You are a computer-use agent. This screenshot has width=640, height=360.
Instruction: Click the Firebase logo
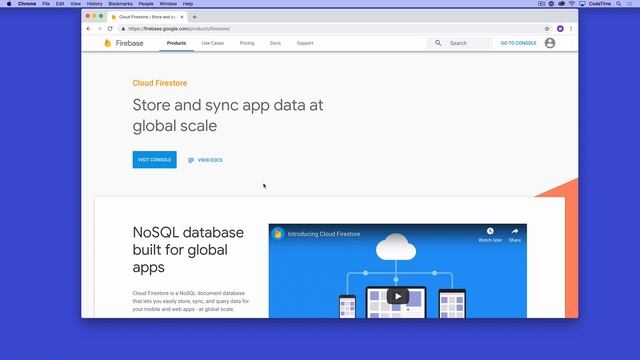[x=124, y=43]
